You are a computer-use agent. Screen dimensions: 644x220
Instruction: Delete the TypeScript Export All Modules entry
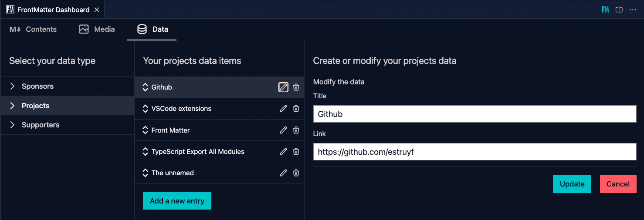coord(296,151)
